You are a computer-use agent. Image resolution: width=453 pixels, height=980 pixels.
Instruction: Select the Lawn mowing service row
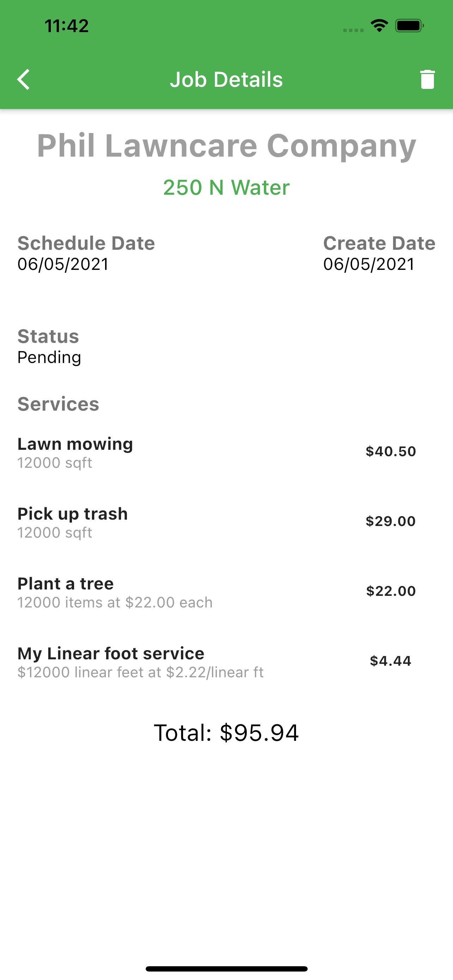click(226, 453)
